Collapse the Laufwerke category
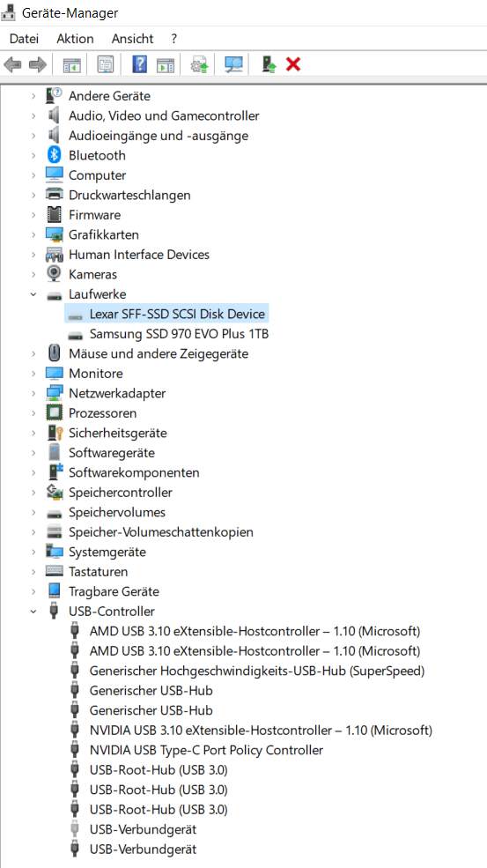The width and height of the screenshot is (487, 868). coord(33,294)
